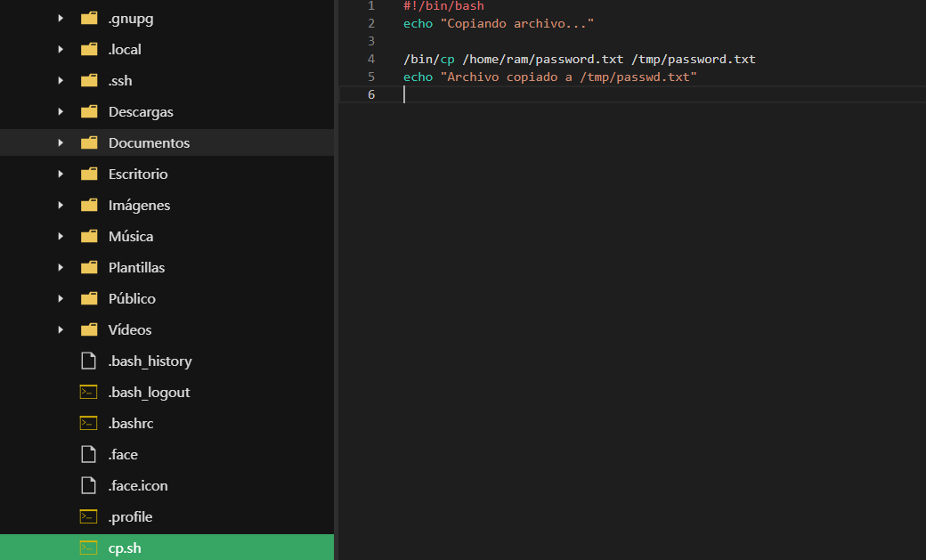The image size is (926, 560).
Task: Select the .ssh folder name
Action: click(120, 81)
